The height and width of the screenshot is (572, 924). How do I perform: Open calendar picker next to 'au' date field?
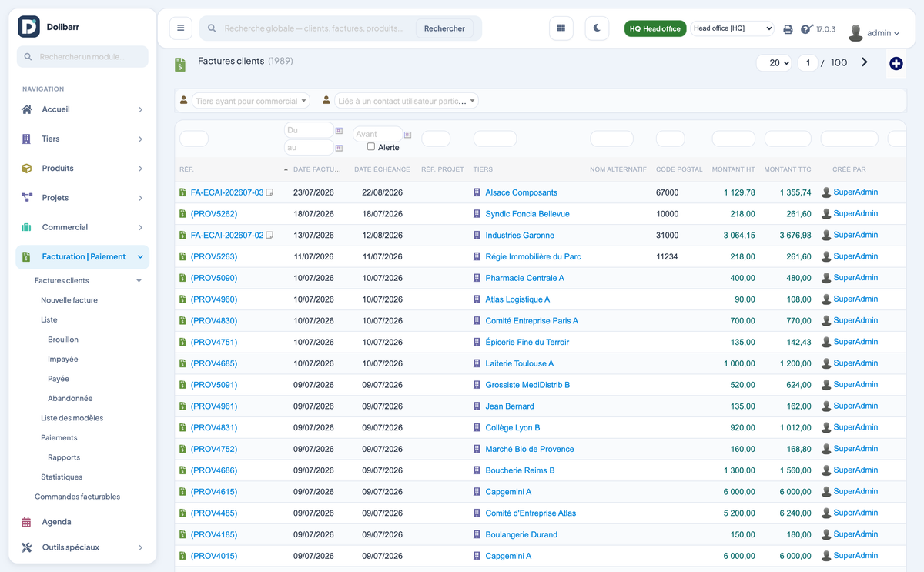tap(339, 148)
